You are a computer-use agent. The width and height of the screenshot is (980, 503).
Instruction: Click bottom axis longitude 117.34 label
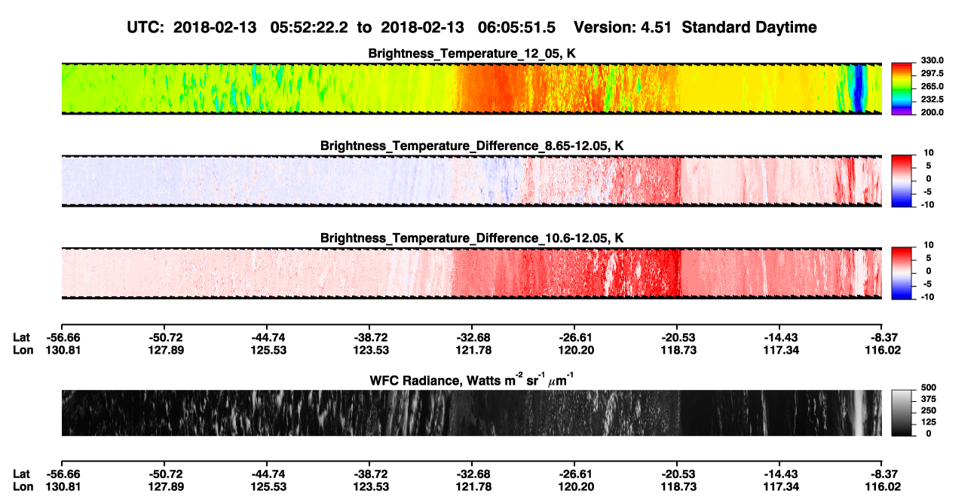(x=779, y=486)
